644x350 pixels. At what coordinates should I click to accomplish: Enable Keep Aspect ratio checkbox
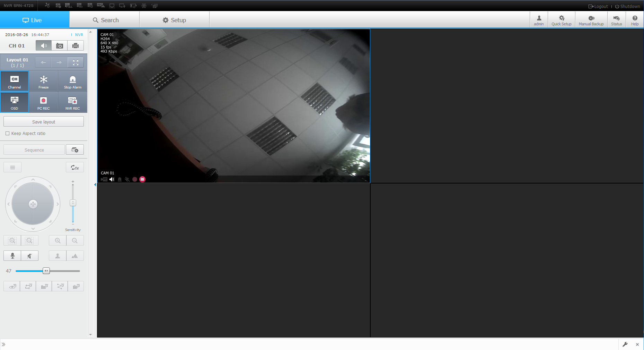7,134
